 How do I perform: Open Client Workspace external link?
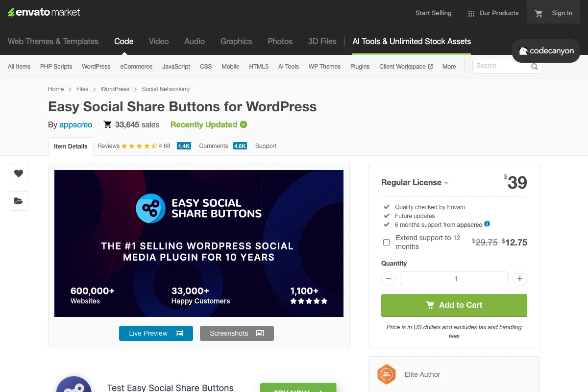tap(406, 67)
